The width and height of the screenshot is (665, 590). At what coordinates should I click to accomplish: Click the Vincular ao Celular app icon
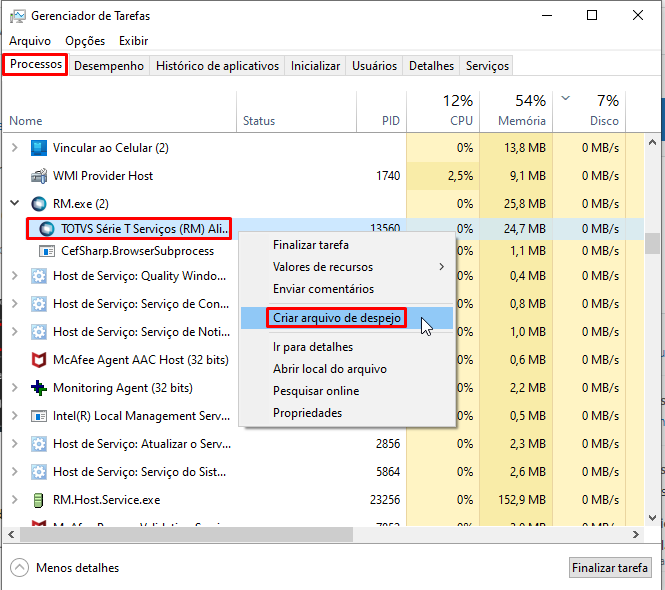point(39,147)
